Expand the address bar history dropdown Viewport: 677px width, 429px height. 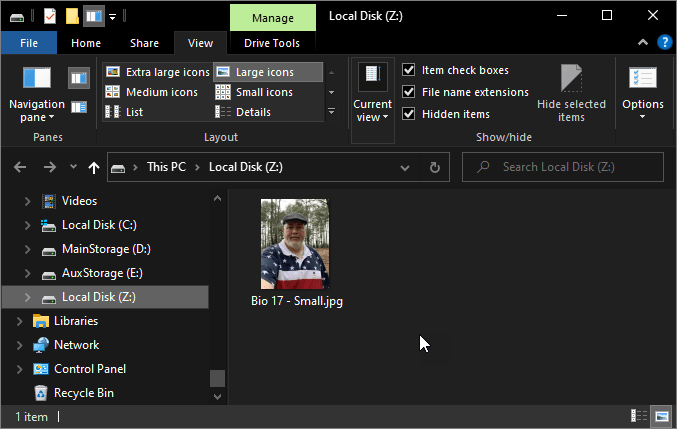(406, 167)
